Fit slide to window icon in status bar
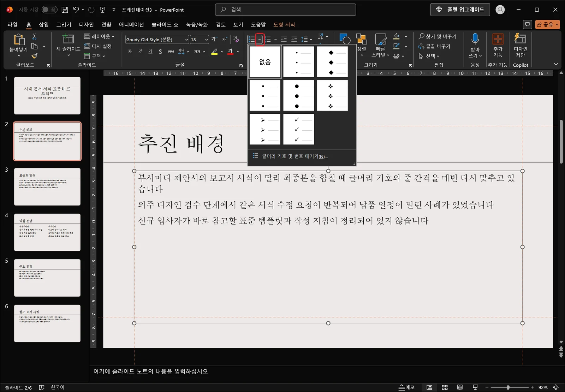565x392 pixels. pyautogui.click(x=556, y=387)
